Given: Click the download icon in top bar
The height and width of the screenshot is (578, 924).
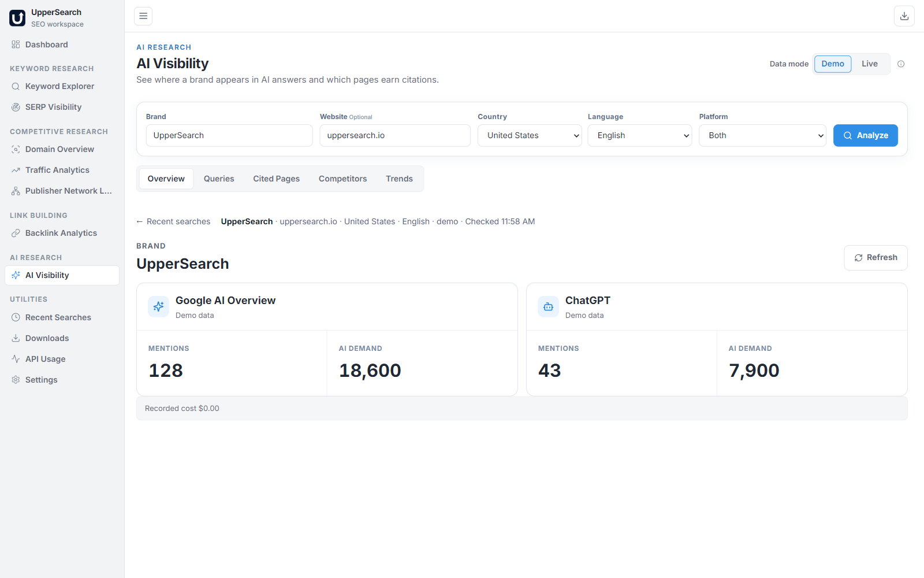Looking at the screenshot, I should 904,16.
